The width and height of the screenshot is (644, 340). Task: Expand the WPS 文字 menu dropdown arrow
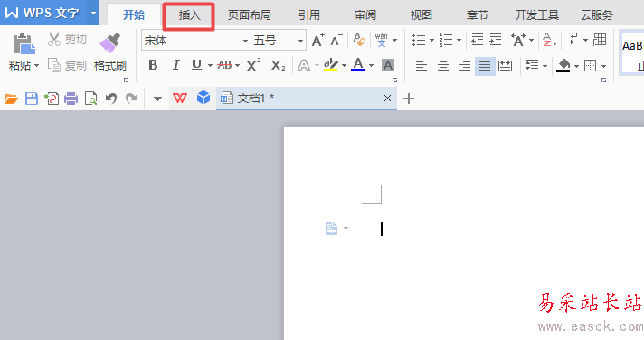click(94, 13)
